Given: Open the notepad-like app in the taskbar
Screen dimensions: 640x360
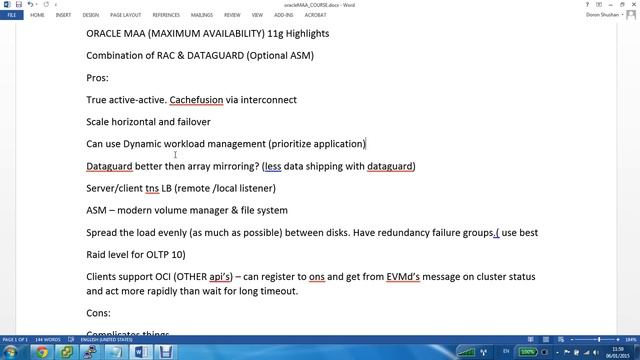Looking at the screenshot, I should pos(116,352).
